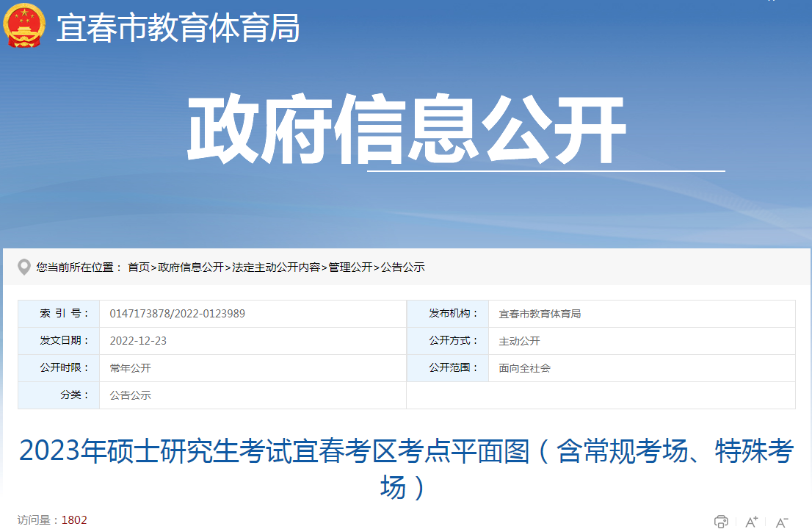Click 主动公开 value

coord(519,341)
